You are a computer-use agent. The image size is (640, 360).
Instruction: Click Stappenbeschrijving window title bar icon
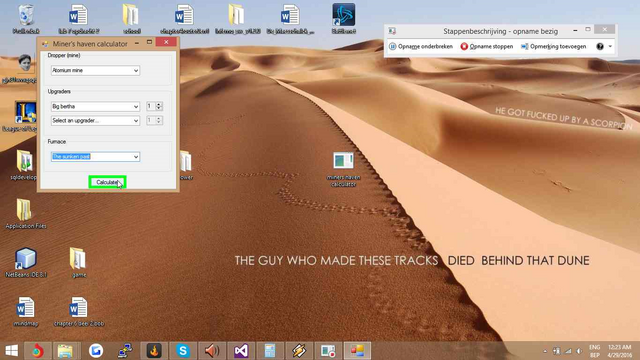392,31
